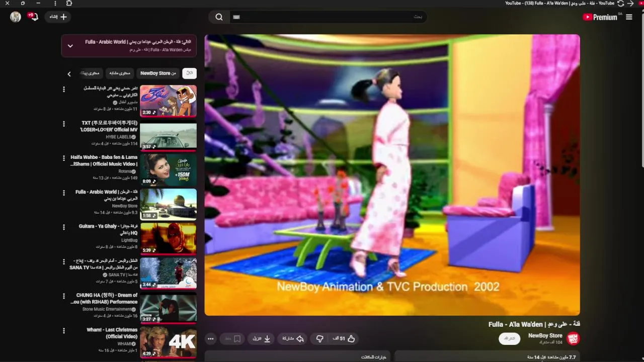The image size is (644, 362).
Task: Open the Create plus button
Action: [58, 17]
